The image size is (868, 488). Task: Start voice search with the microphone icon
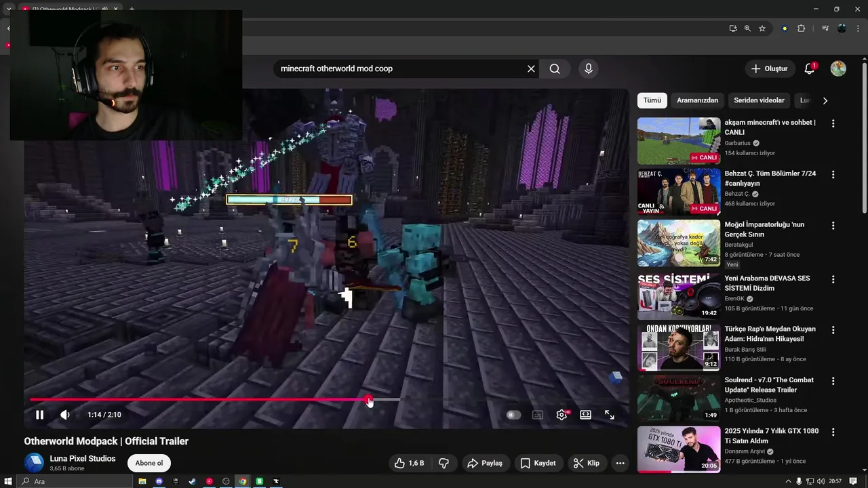[x=589, y=68]
